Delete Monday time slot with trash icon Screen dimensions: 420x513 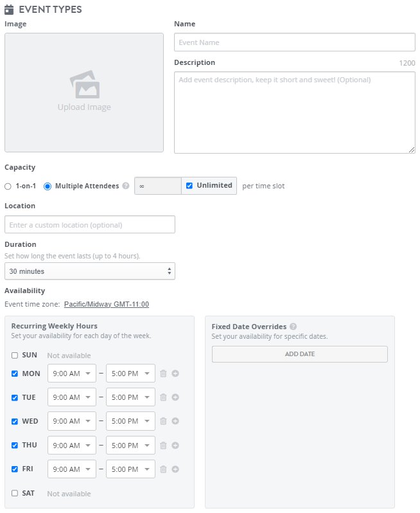pyautogui.click(x=163, y=373)
